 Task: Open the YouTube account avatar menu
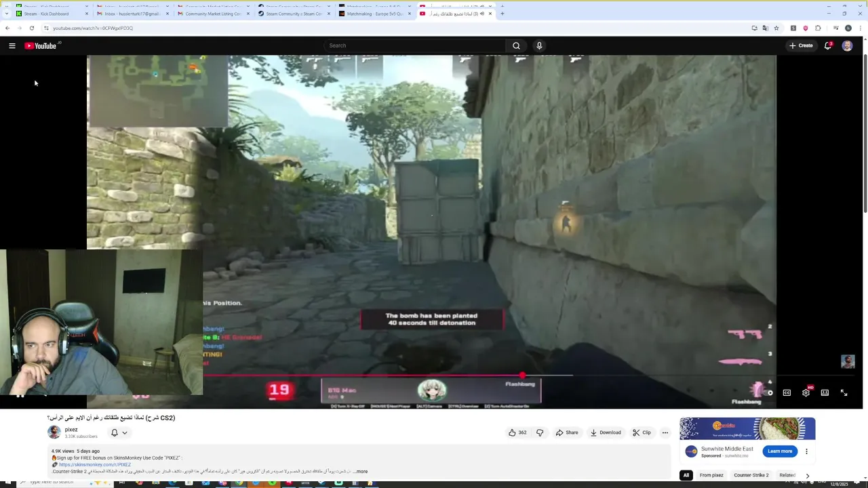pos(847,45)
